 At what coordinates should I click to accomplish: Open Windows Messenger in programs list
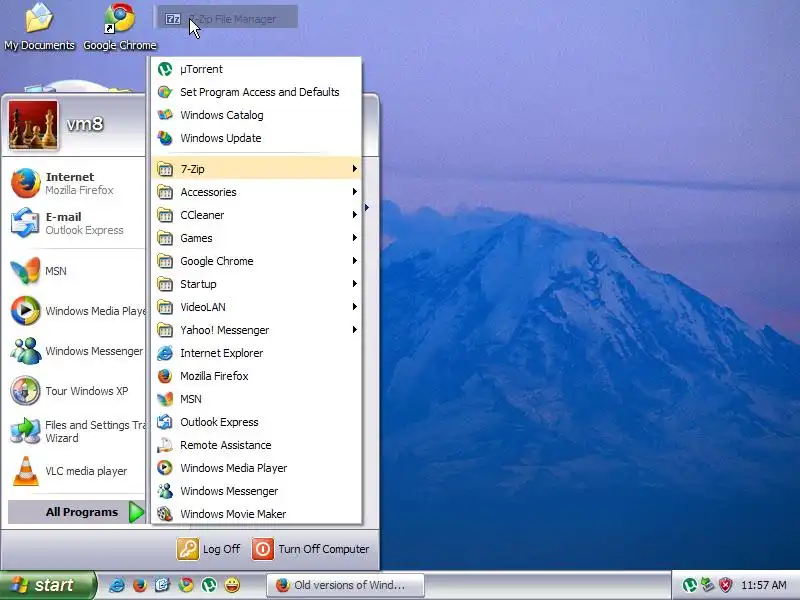(257, 491)
